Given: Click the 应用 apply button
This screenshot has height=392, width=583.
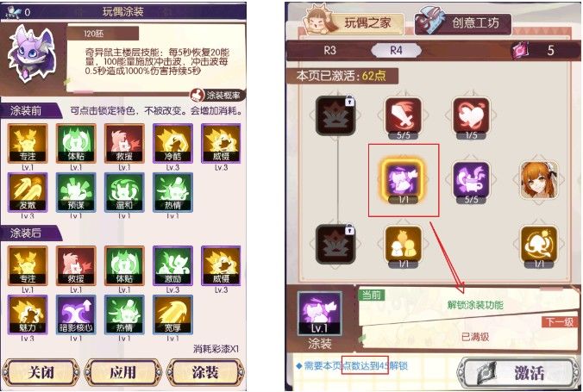Looking at the screenshot, I should click(123, 372).
